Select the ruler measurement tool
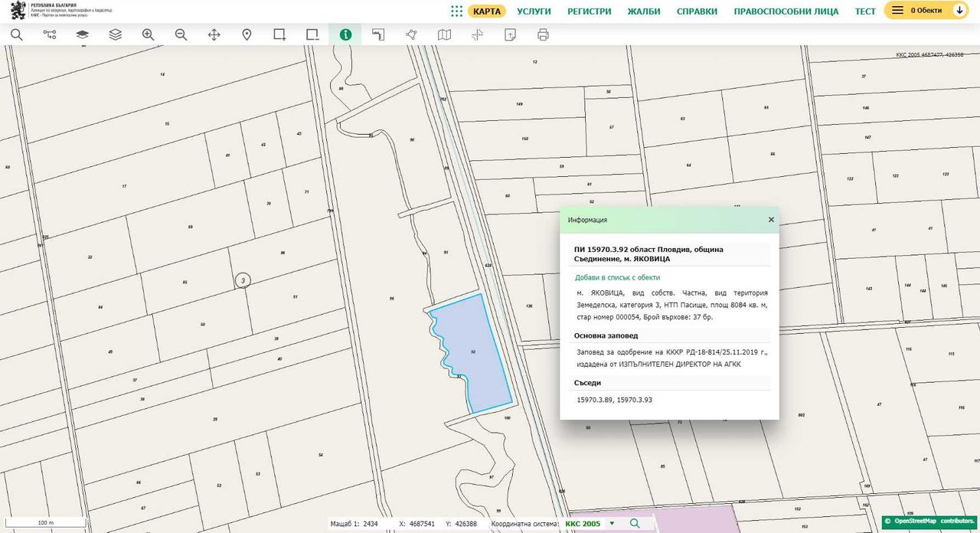The height and width of the screenshot is (533, 980). [x=378, y=34]
